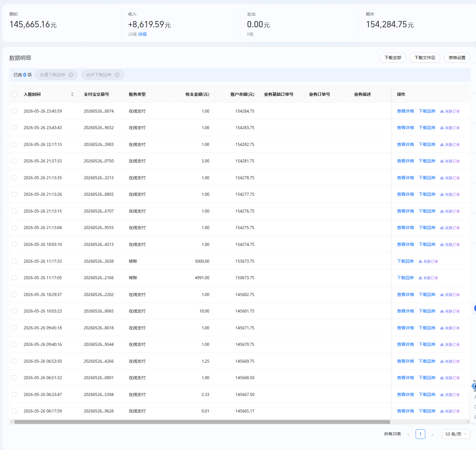Click scrollbar left arrow under table
476x450 pixels.
coord(12,422)
